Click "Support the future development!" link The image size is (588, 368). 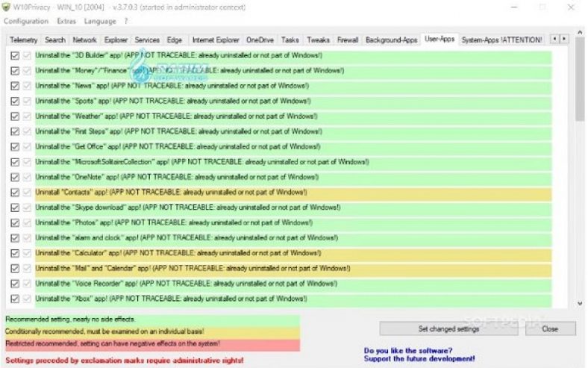(x=419, y=358)
